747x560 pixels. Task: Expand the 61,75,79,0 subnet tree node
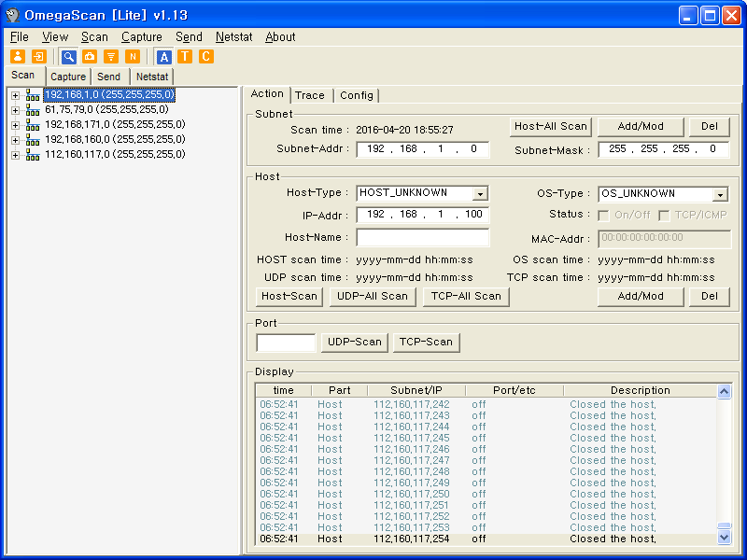[x=15, y=110]
